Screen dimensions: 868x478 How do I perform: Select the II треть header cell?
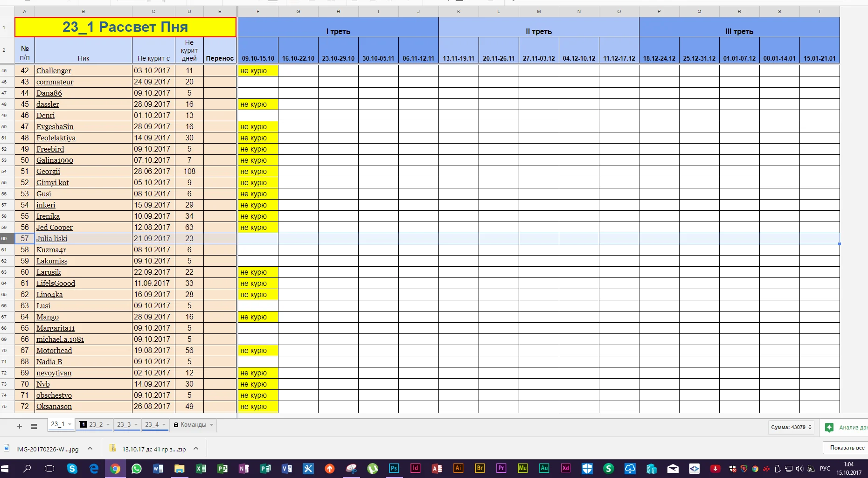[x=539, y=28]
